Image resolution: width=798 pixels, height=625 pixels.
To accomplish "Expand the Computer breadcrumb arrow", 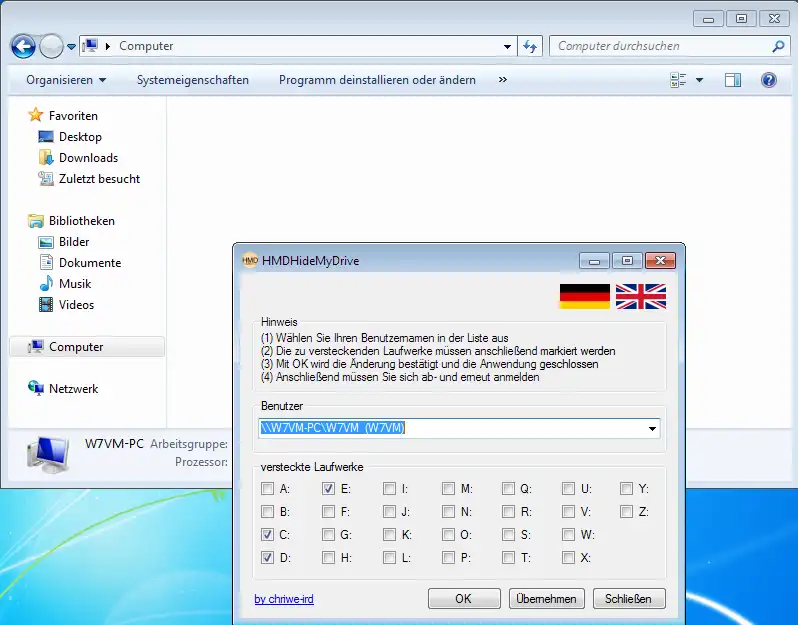I will coord(108,46).
